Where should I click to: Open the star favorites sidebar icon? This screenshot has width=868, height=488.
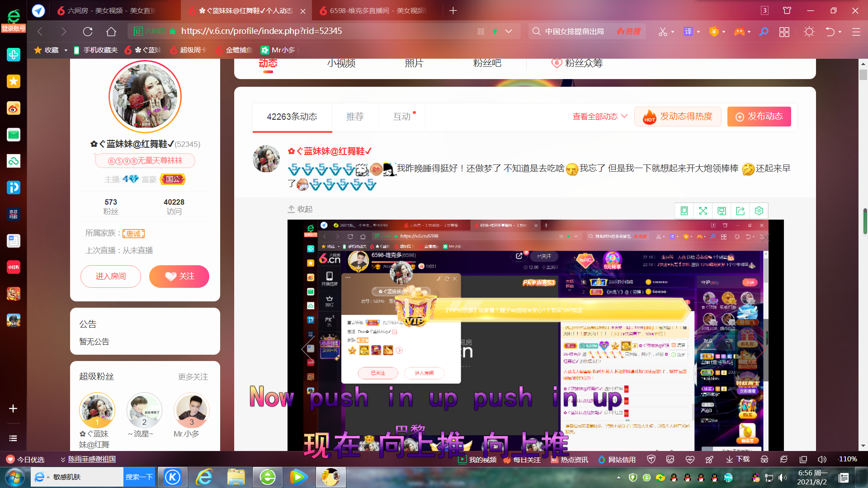point(14,81)
